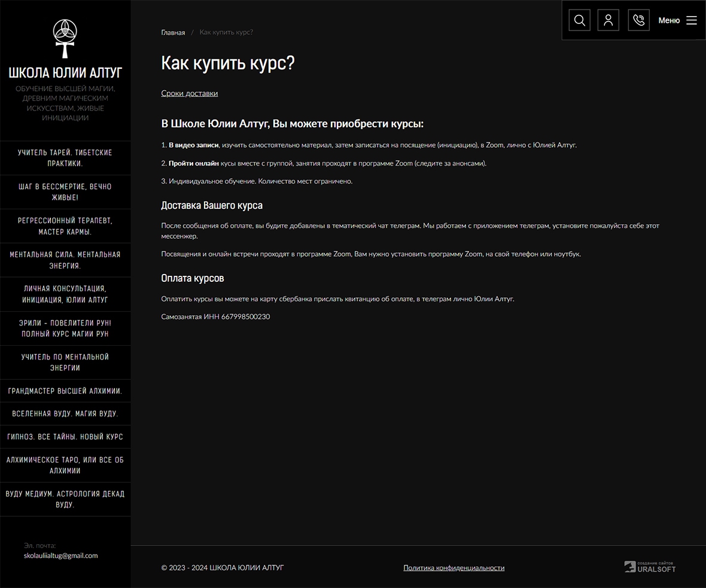The height and width of the screenshot is (588, 706).
Task: Open the search magnifier icon
Action: (x=579, y=20)
